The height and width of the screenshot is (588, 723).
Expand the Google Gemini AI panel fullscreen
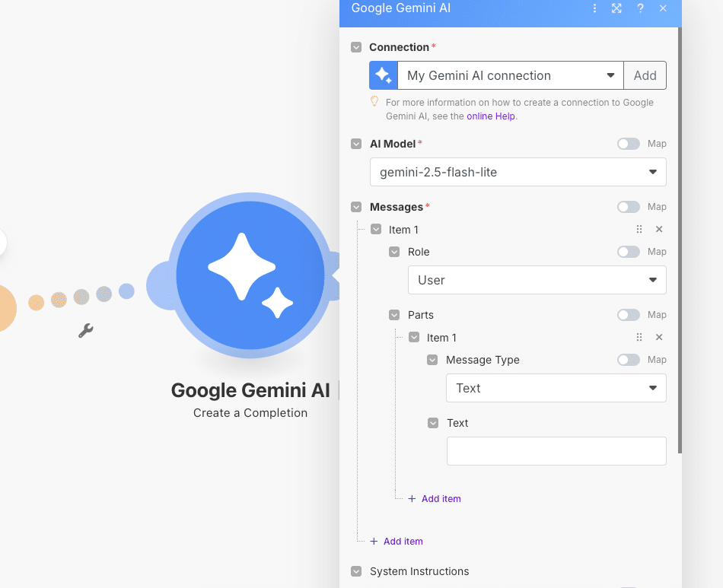click(616, 8)
